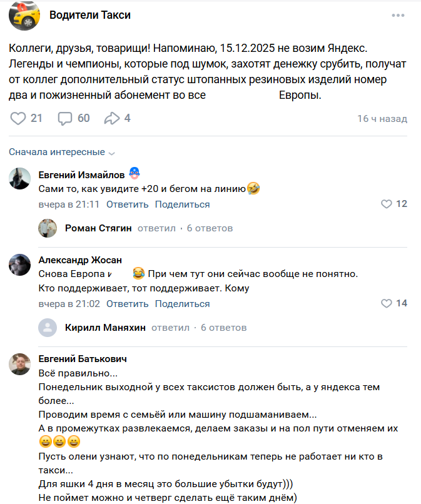
Task: Like the Водители Такси post
Action: pyautogui.click(x=19, y=118)
